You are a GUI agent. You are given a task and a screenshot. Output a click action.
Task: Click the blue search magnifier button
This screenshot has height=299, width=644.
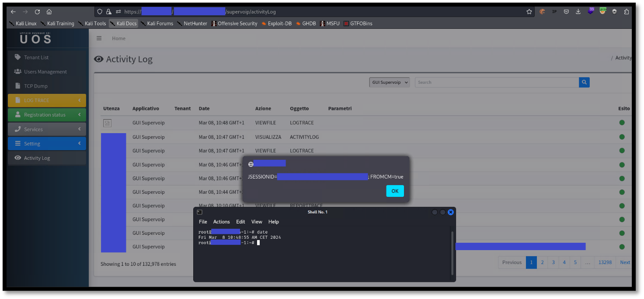tap(584, 82)
